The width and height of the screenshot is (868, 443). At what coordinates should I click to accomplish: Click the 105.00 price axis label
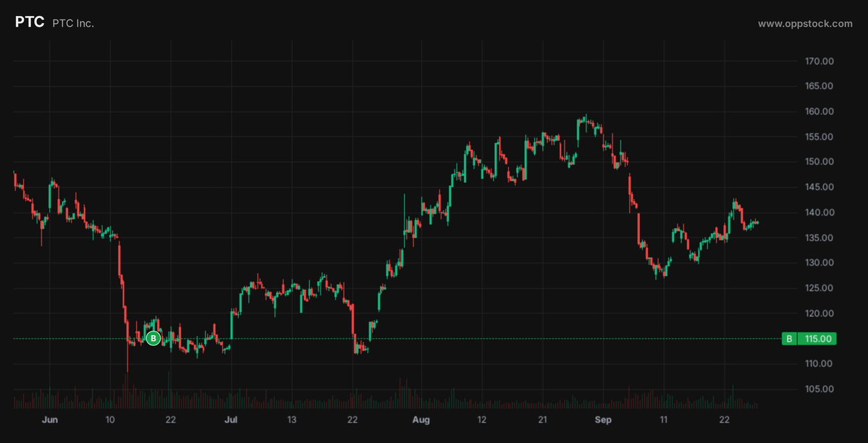(x=819, y=389)
